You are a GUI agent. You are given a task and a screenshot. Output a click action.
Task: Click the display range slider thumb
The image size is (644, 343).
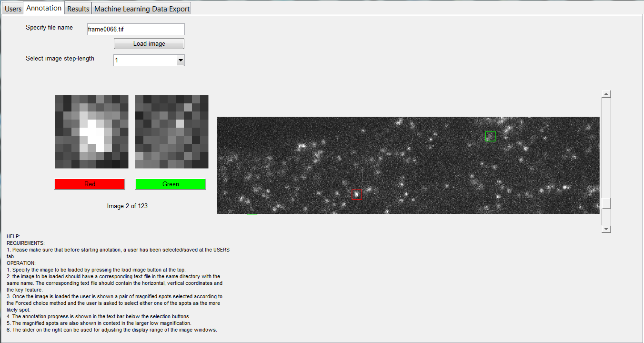tap(606, 203)
